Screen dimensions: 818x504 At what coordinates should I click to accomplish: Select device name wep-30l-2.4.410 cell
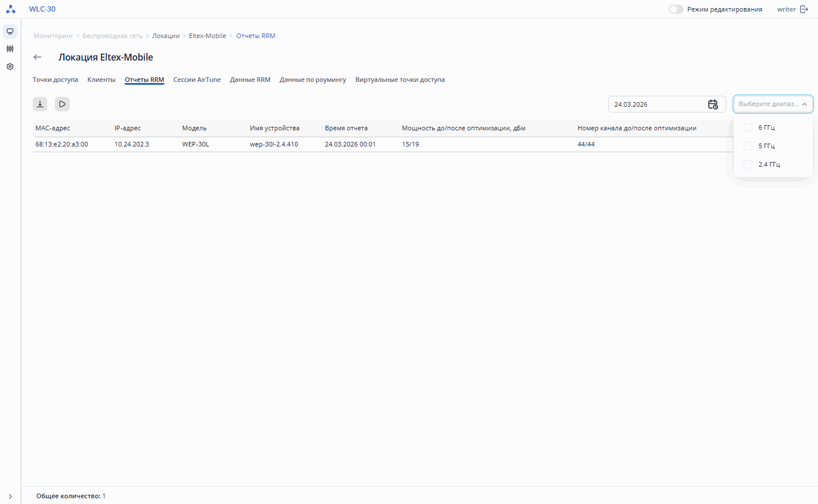click(x=274, y=144)
